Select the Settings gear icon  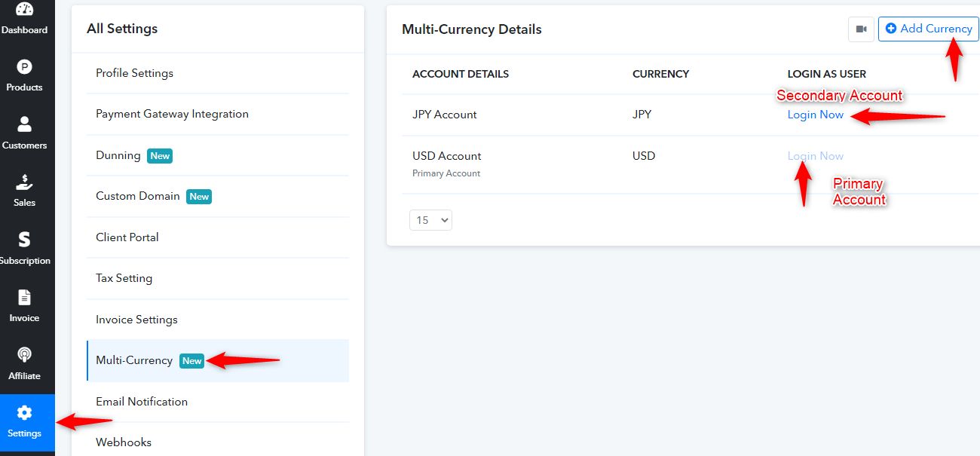click(24, 412)
